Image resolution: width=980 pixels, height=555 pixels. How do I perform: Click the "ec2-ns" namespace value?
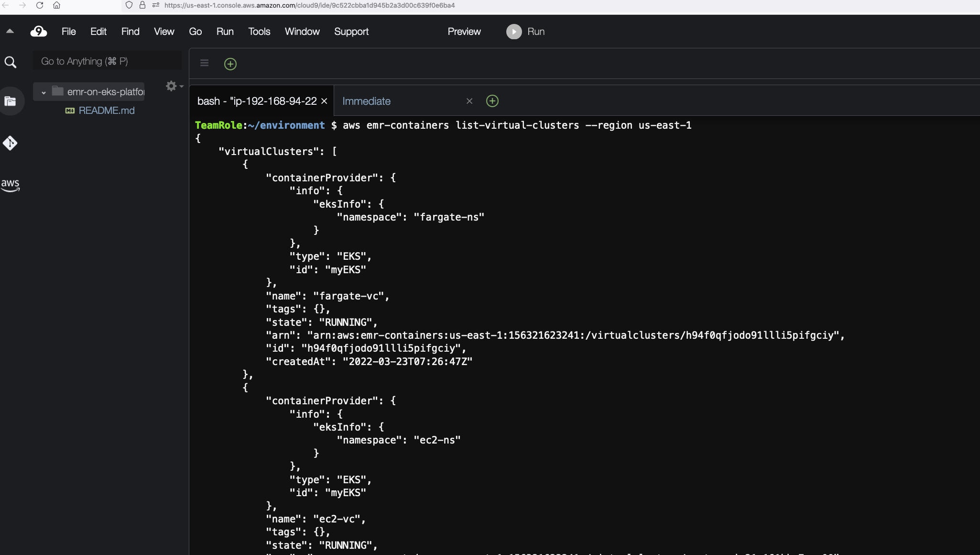point(437,440)
